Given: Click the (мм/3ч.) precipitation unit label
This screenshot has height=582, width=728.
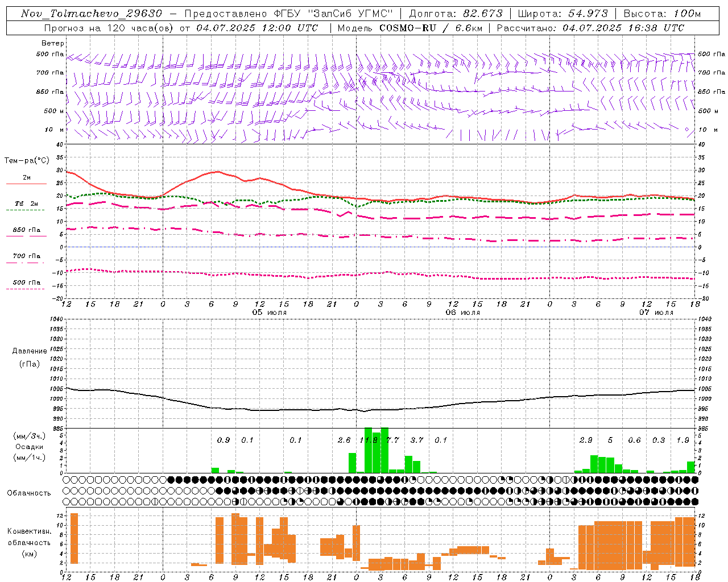Looking at the screenshot, I should 28,436.
